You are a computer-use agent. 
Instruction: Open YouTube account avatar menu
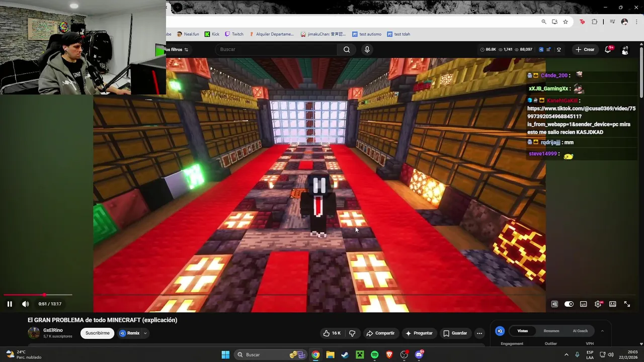[625, 50]
